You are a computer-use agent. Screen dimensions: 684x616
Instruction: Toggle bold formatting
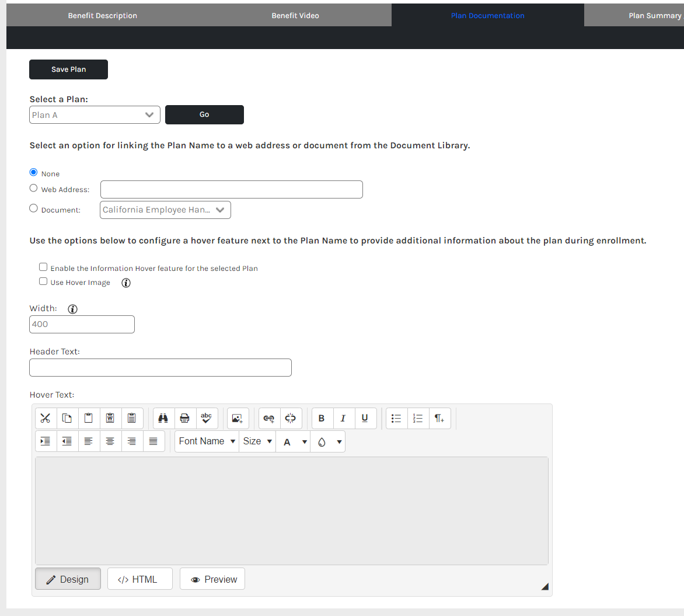(x=322, y=418)
